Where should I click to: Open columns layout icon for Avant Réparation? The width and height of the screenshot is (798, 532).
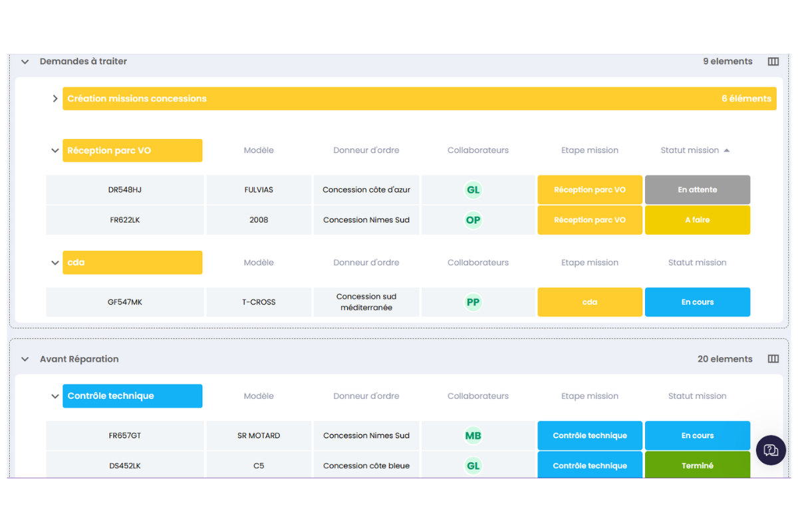coord(773,359)
